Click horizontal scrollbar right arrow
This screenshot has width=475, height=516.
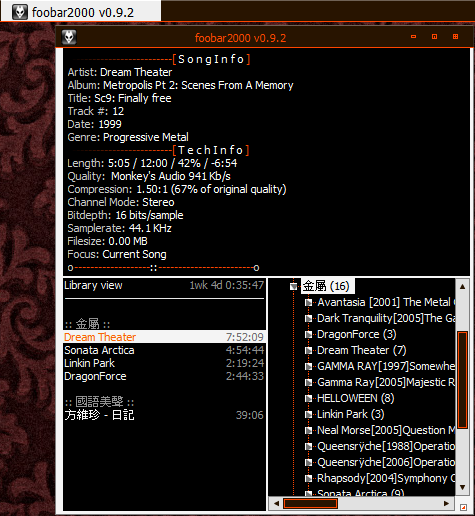coord(447,503)
